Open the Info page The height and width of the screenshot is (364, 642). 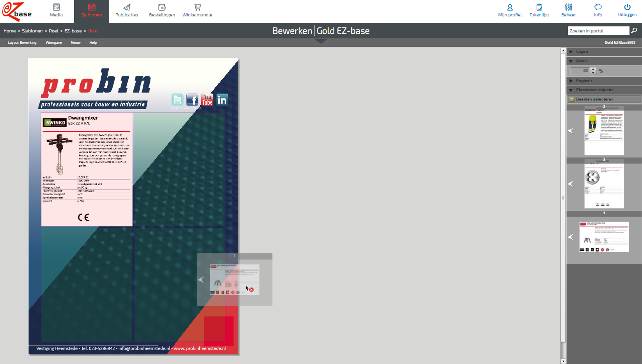coord(598,11)
